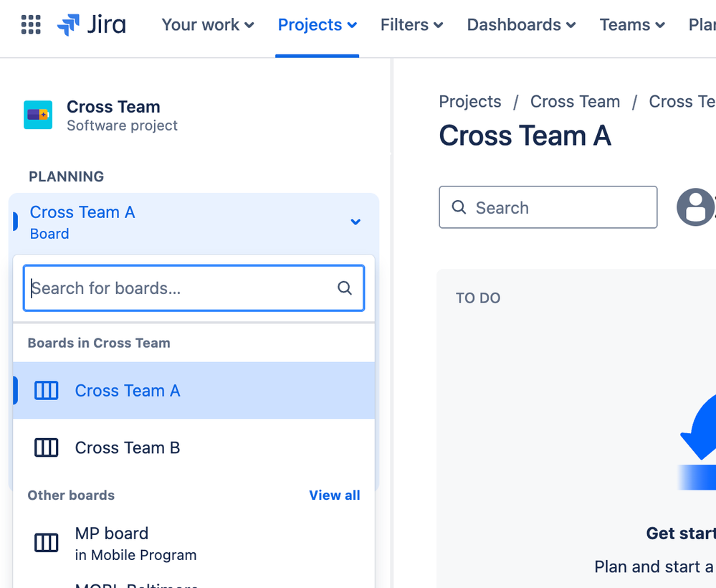This screenshot has height=588, width=716.
Task: Open the Filters dropdown menu
Action: click(412, 24)
